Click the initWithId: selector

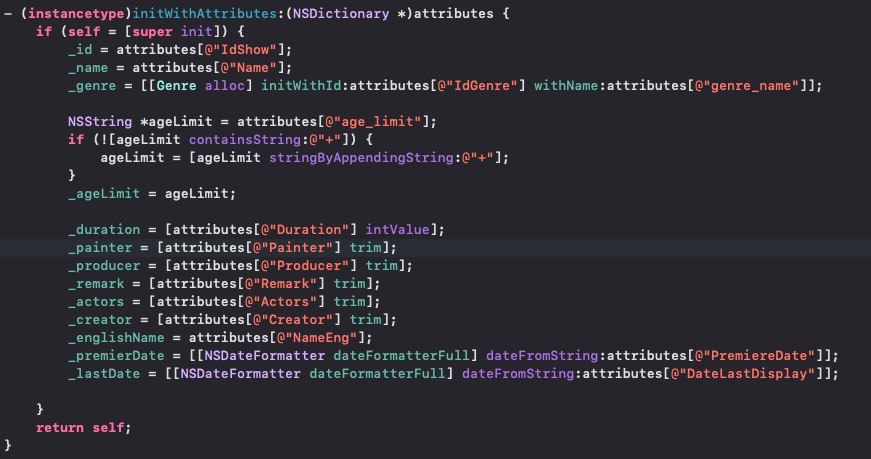tap(305, 86)
